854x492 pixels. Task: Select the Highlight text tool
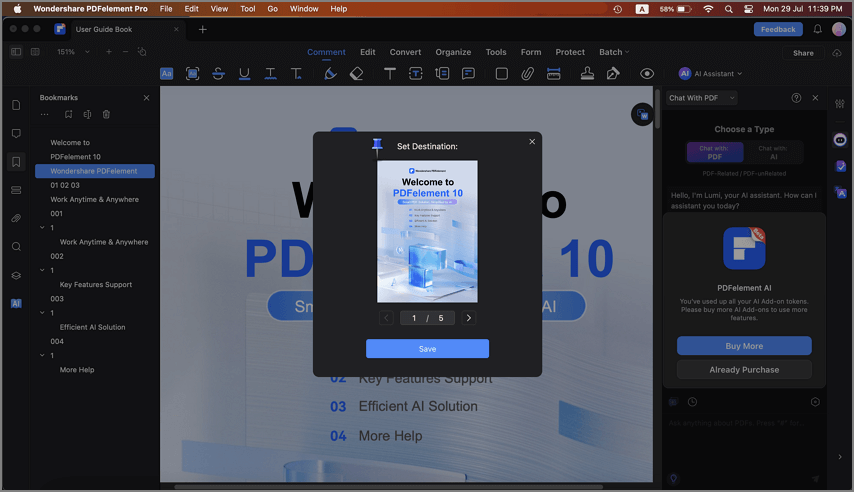pyautogui.click(x=167, y=74)
